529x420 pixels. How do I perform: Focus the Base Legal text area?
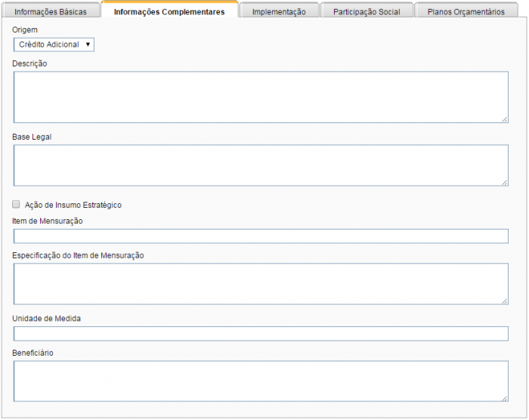click(x=261, y=165)
